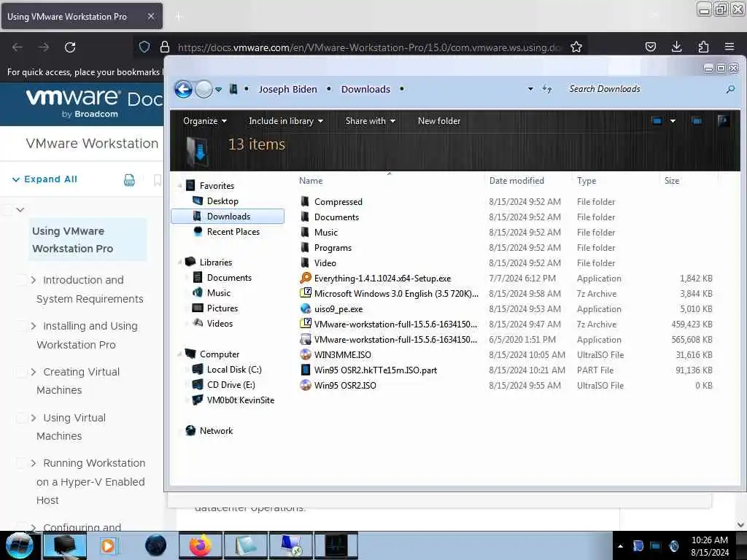
Task: Select the Win95 OSR2.ISO disc icon
Action: (x=306, y=385)
